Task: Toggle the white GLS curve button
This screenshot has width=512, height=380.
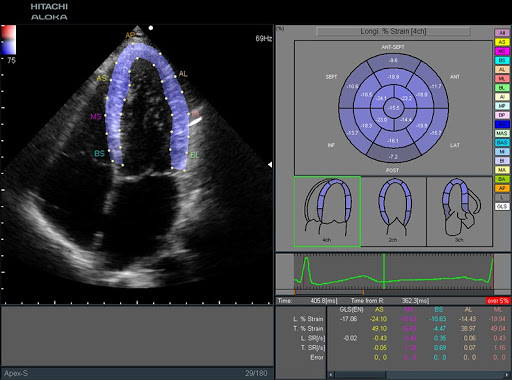Action: (x=502, y=207)
